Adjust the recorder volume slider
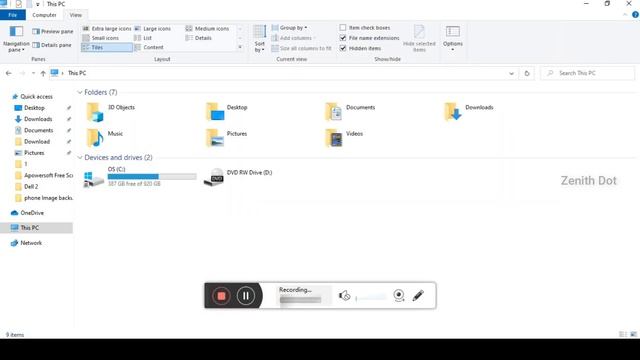 tap(371, 298)
